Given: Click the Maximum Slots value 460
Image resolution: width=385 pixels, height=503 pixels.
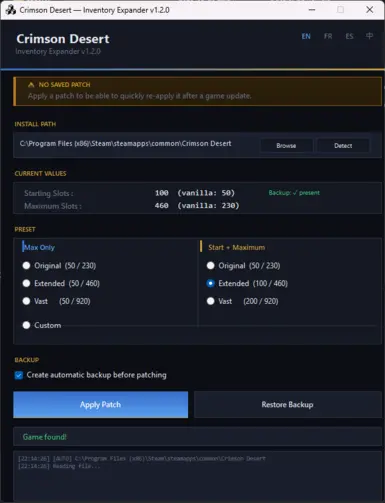Looking at the screenshot, I should 162,206.
